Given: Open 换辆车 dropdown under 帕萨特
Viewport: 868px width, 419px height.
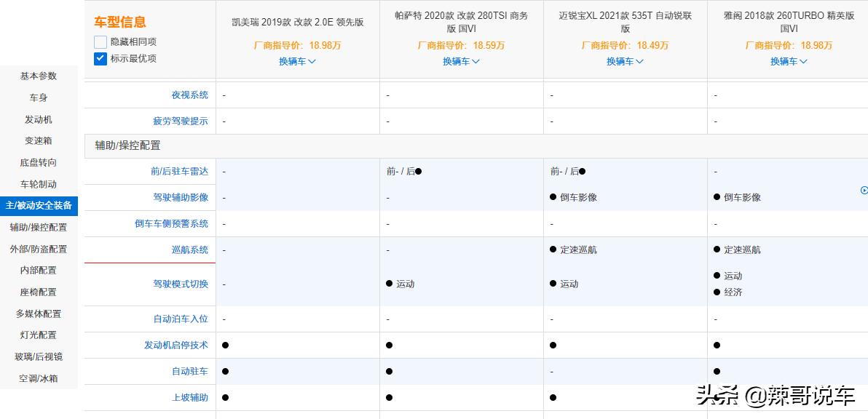Looking at the screenshot, I should click(461, 61).
